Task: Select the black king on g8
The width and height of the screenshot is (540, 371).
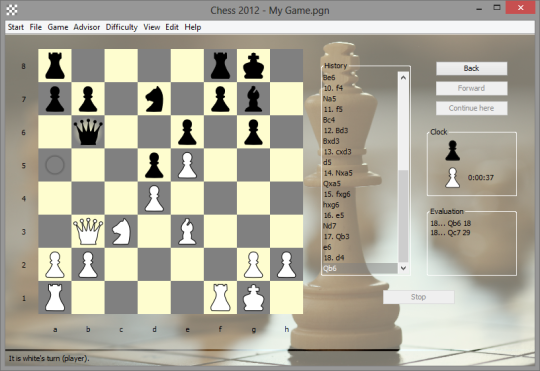Action: (253, 65)
